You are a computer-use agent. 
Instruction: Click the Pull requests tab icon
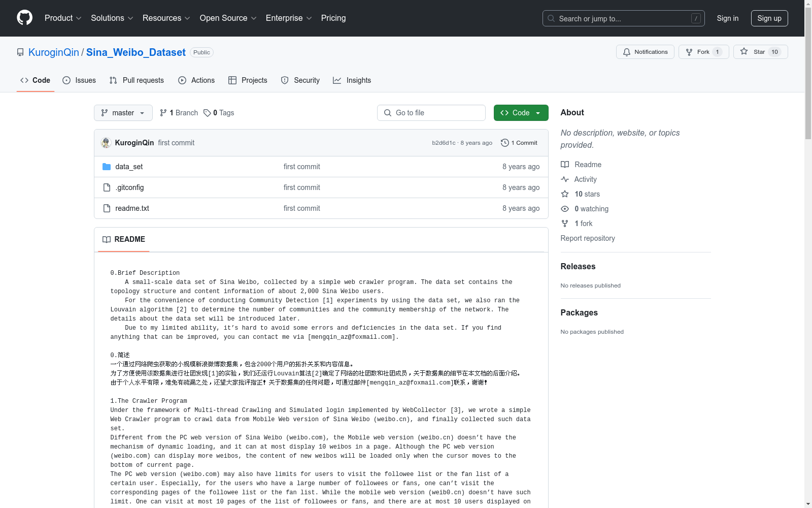(113, 80)
